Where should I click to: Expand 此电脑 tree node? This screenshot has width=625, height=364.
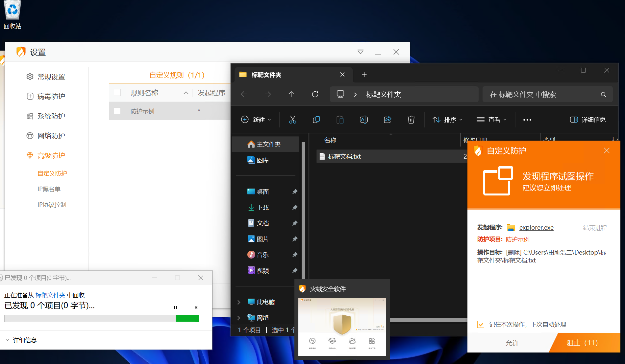pos(239,302)
